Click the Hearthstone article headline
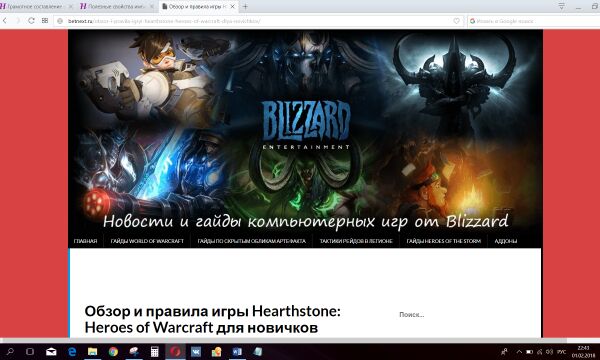600x360 pixels. tap(212, 319)
